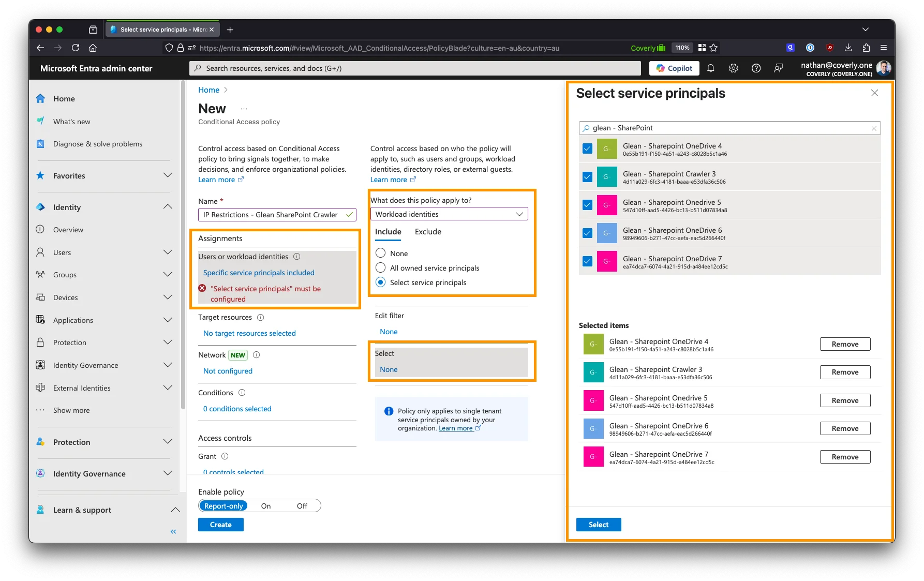Collapse the Identity section in sidebar
Image resolution: width=924 pixels, height=581 pixels.
tap(168, 206)
